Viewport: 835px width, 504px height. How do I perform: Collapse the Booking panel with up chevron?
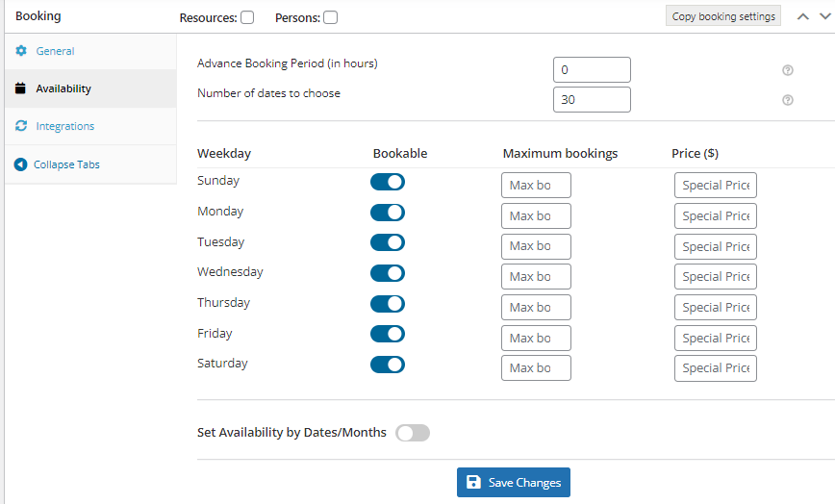803,16
